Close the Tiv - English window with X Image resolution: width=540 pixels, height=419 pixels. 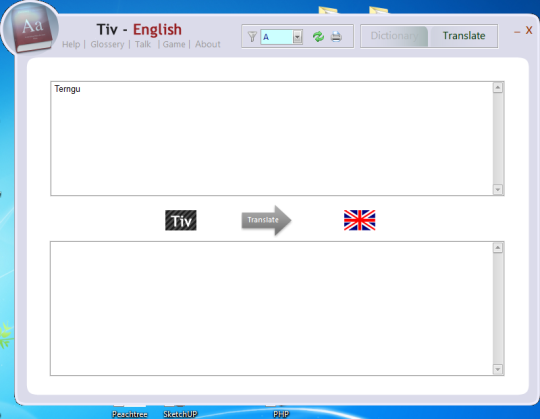[x=529, y=31]
